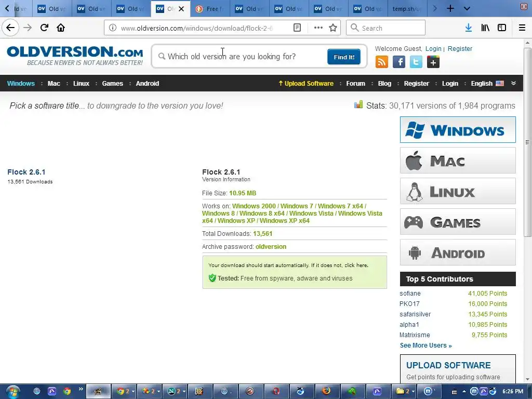Screen dimensions: 532x399
Task: Reload the current page
Action: tap(44, 28)
